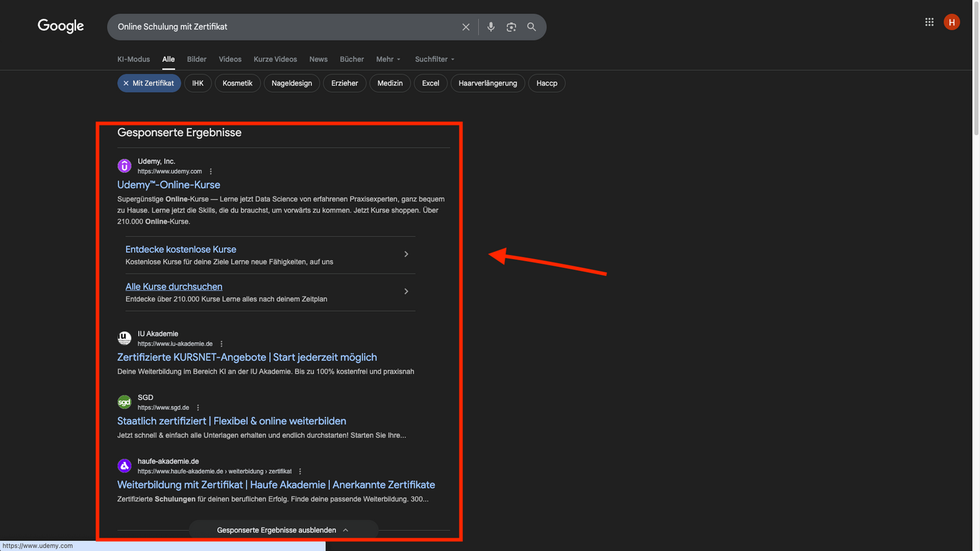
Task: Click chevron beside Alle Kurse durchsuchen
Action: point(406,291)
